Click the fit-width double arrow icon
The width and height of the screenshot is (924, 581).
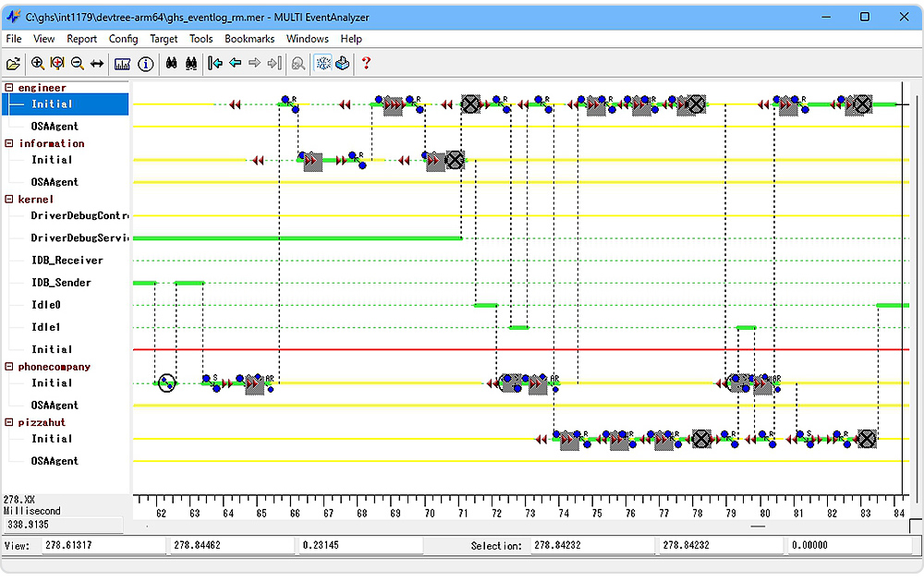click(x=97, y=64)
